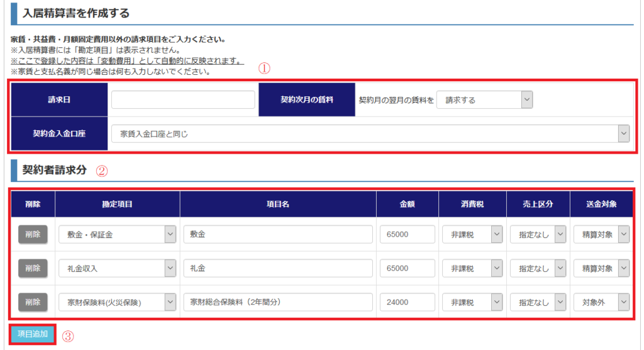Click the 送金対象 column header
644x350 pixels.
tap(601, 204)
